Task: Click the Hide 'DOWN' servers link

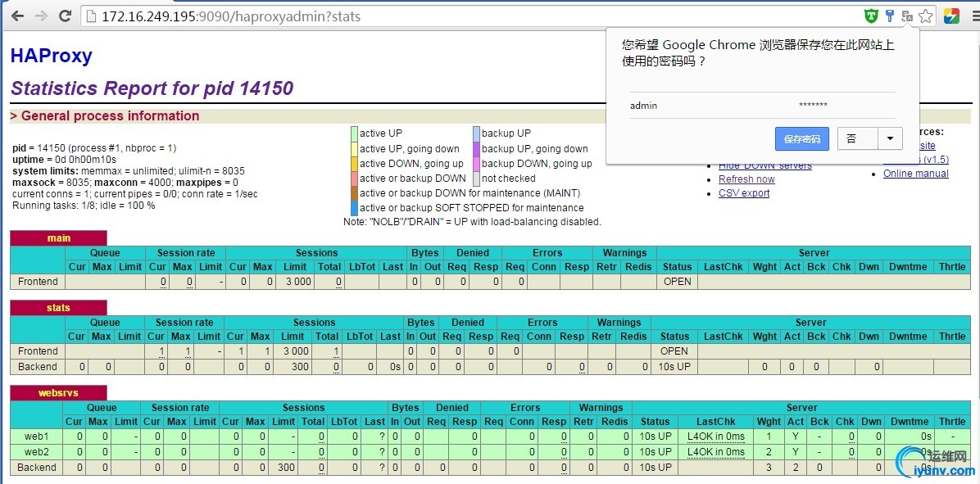Action: pyautogui.click(x=765, y=165)
